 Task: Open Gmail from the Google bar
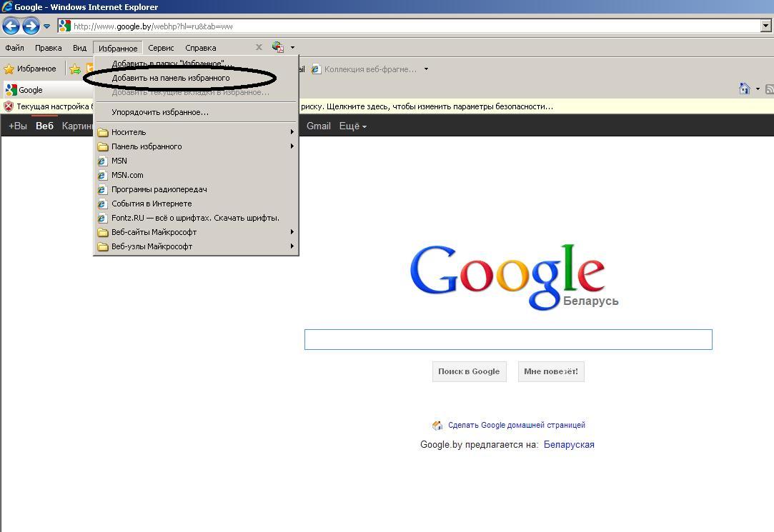tap(318, 126)
